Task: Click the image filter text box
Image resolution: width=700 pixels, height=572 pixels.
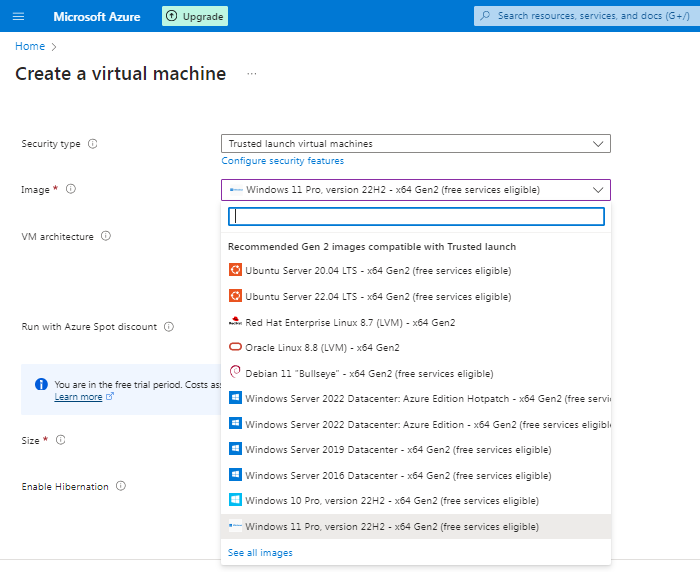Action: pyautogui.click(x=416, y=216)
